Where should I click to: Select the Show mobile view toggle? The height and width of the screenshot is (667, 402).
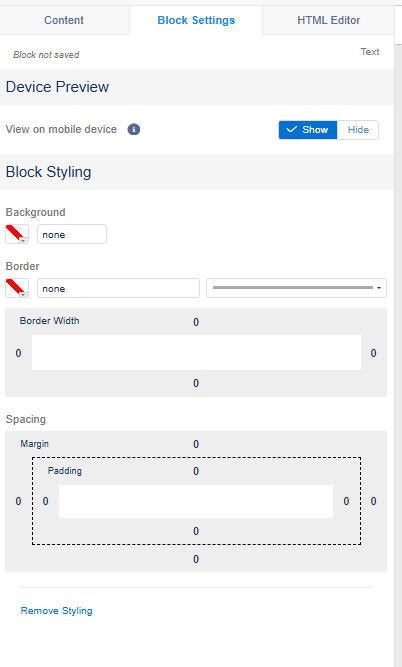[308, 130]
